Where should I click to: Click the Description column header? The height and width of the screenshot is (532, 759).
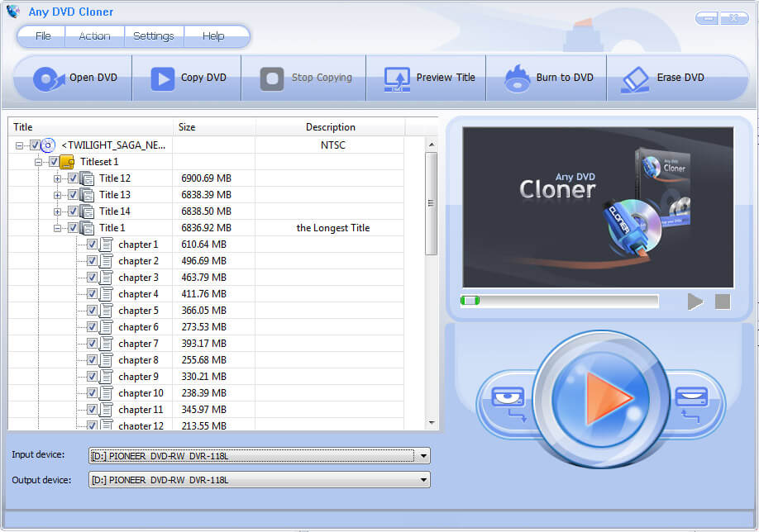point(330,127)
